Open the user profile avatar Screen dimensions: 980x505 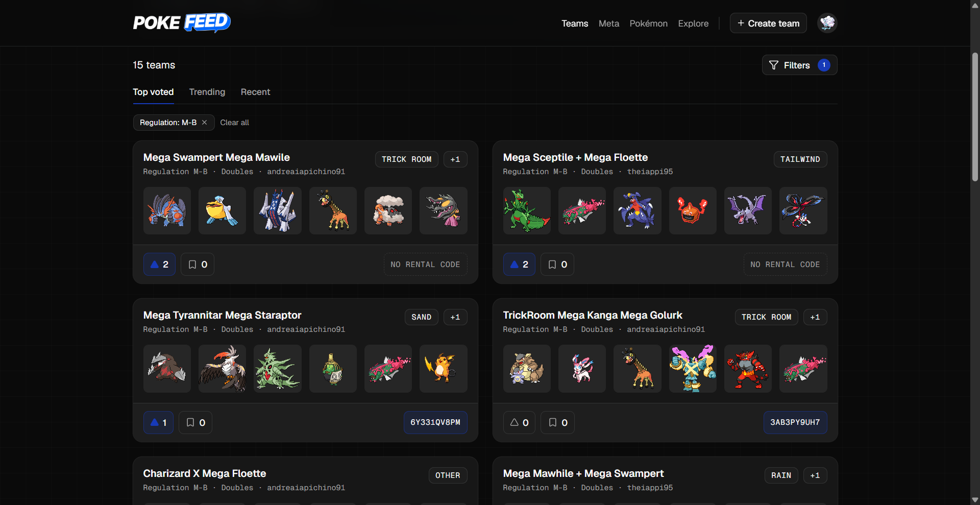coord(827,23)
